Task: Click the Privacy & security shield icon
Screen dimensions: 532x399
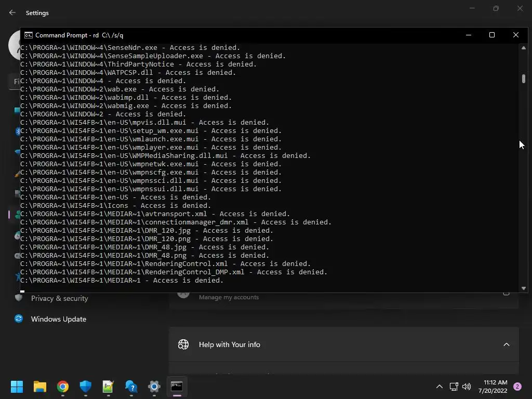Action: coord(19,298)
